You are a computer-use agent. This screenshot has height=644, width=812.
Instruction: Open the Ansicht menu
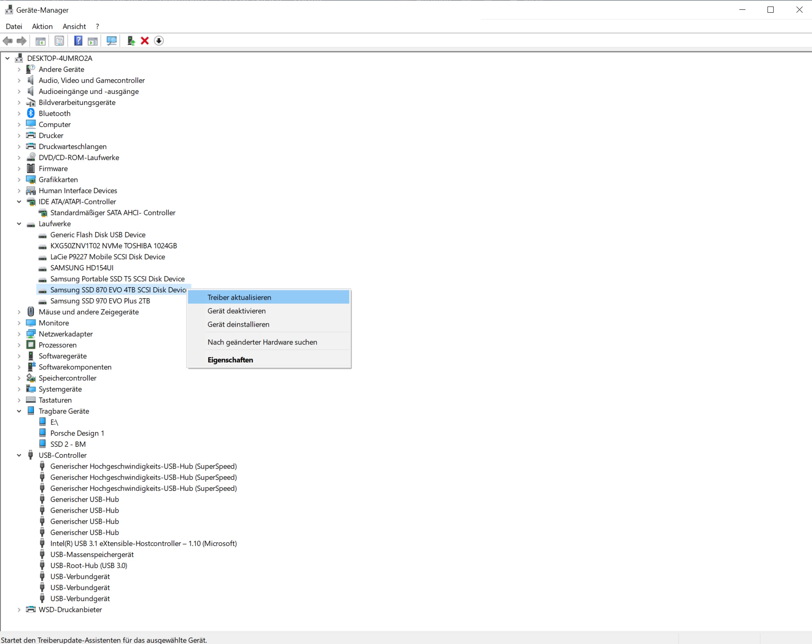point(74,27)
